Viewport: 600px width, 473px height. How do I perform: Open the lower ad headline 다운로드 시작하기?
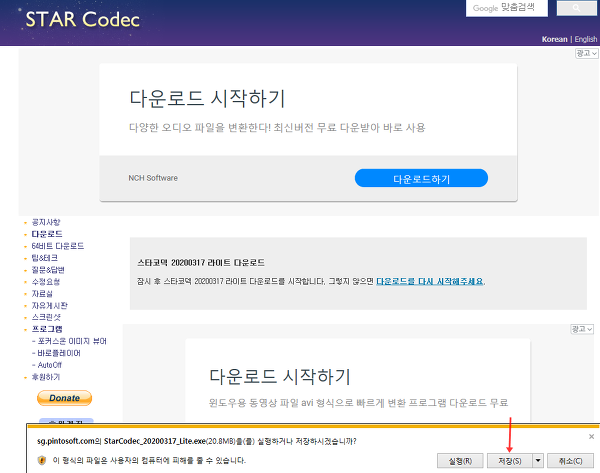pos(280,376)
